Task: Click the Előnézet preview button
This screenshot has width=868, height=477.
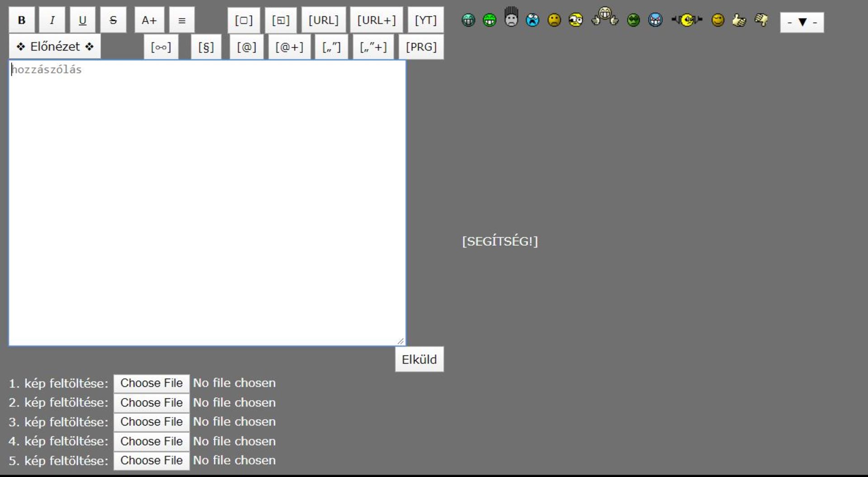Action: point(55,47)
